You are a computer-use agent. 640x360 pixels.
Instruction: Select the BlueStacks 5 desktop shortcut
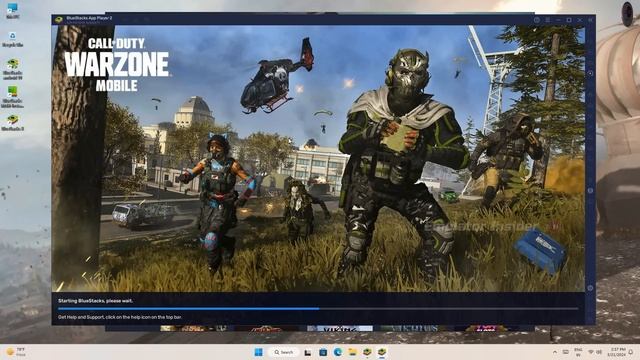[12, 122]
